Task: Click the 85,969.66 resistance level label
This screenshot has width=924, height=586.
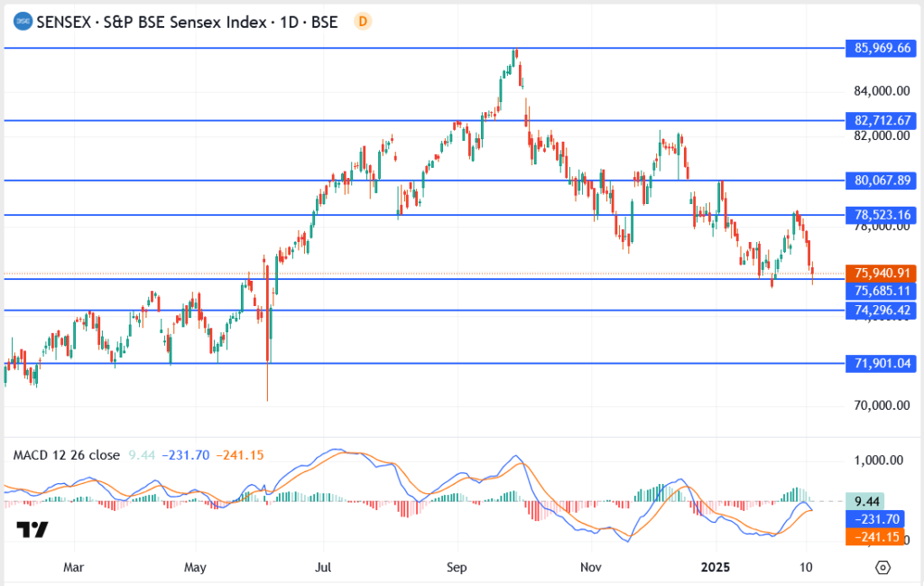Action: (x=880, y=45)
